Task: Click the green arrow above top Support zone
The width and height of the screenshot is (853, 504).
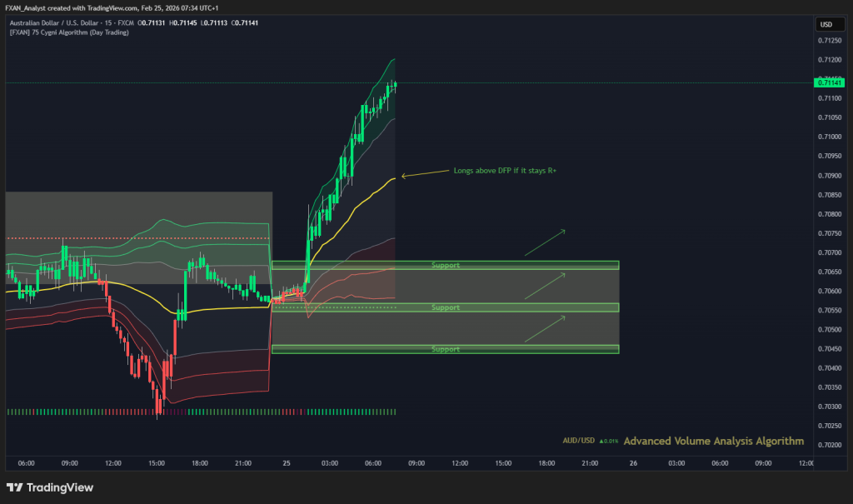Action: coord(545,242)
